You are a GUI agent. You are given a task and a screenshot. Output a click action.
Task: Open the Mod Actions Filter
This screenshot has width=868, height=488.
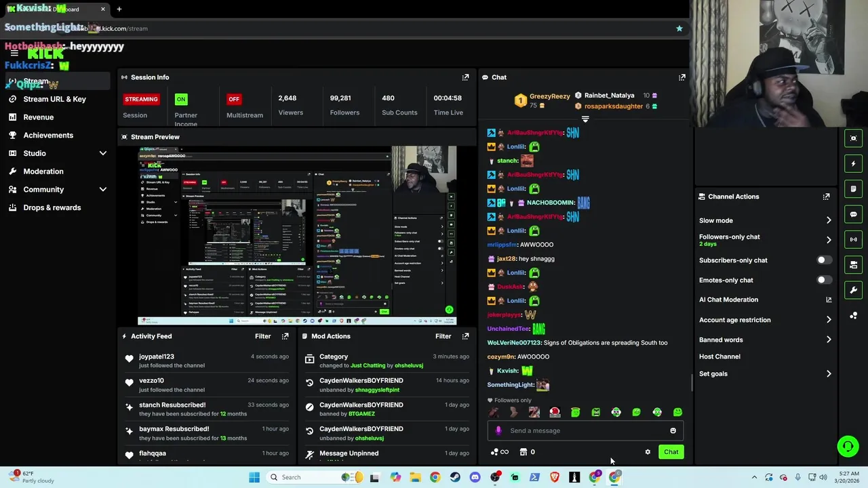click(443, 336)
